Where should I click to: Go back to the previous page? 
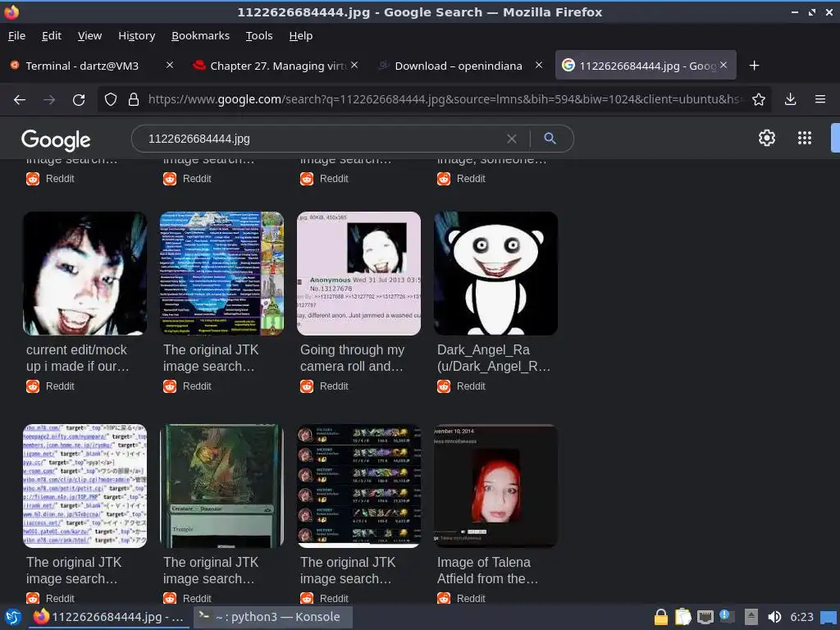click(20, 99)
